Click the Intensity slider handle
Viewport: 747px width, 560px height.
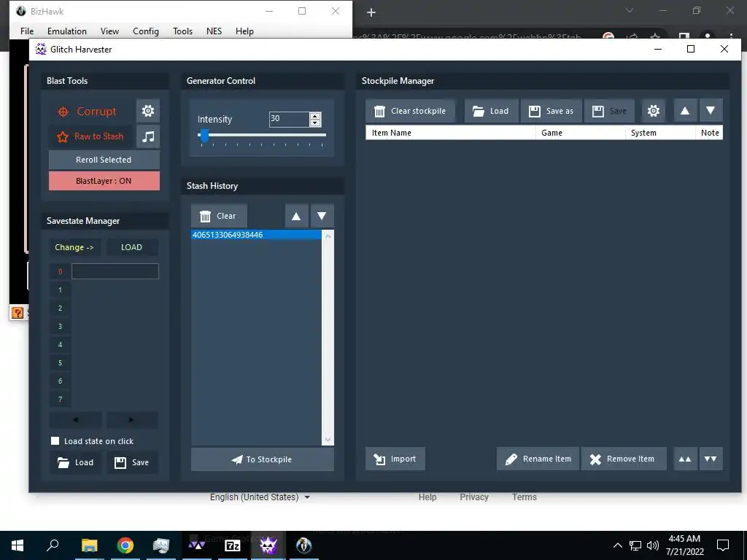(204, 136)
